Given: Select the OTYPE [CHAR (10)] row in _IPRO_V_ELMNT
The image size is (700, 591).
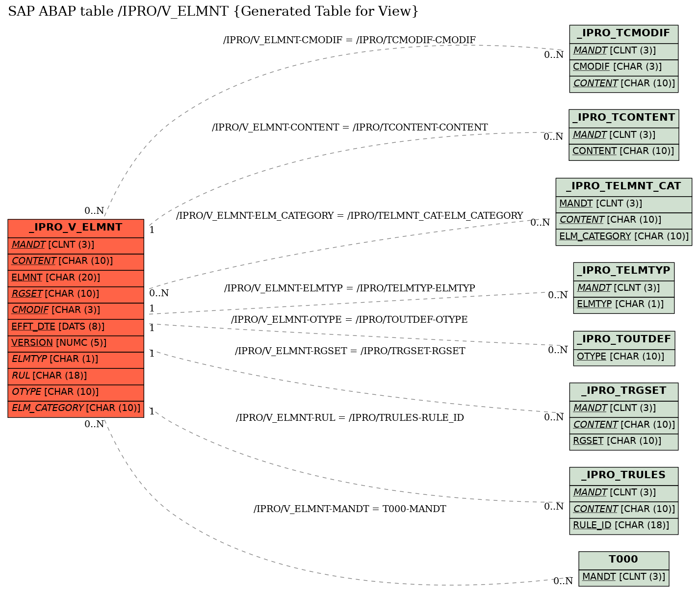Looking at the screenshot, I should 76,392.
